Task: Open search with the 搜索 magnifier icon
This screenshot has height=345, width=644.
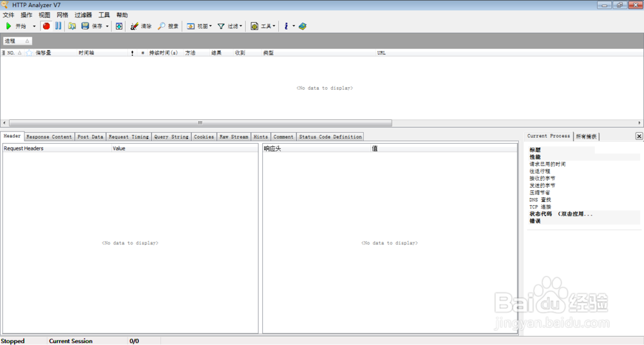Action: tap(162, 26)
